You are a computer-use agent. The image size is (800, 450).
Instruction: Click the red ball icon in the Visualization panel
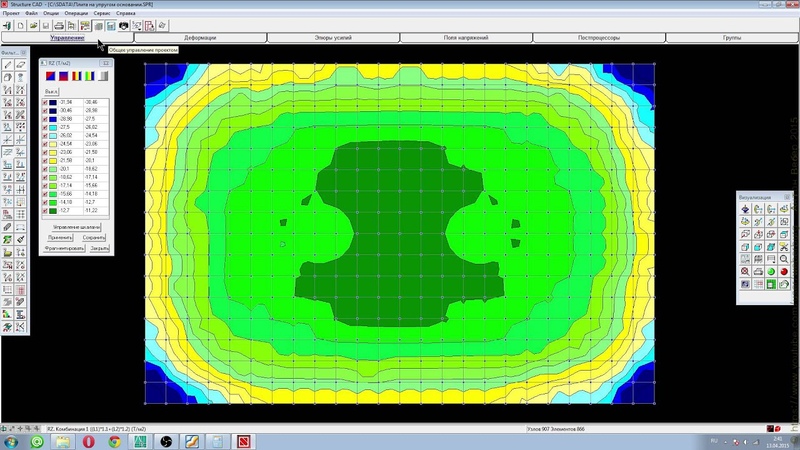point(784,271)
